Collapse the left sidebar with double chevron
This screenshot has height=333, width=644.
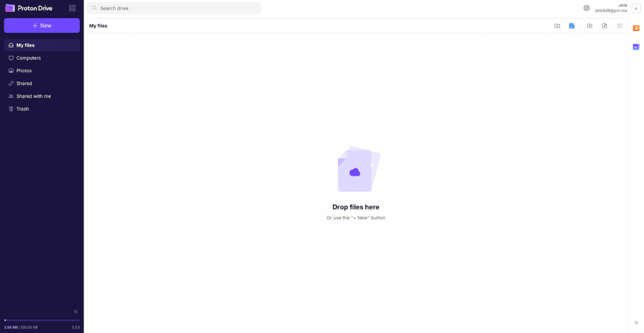(75, 311)
